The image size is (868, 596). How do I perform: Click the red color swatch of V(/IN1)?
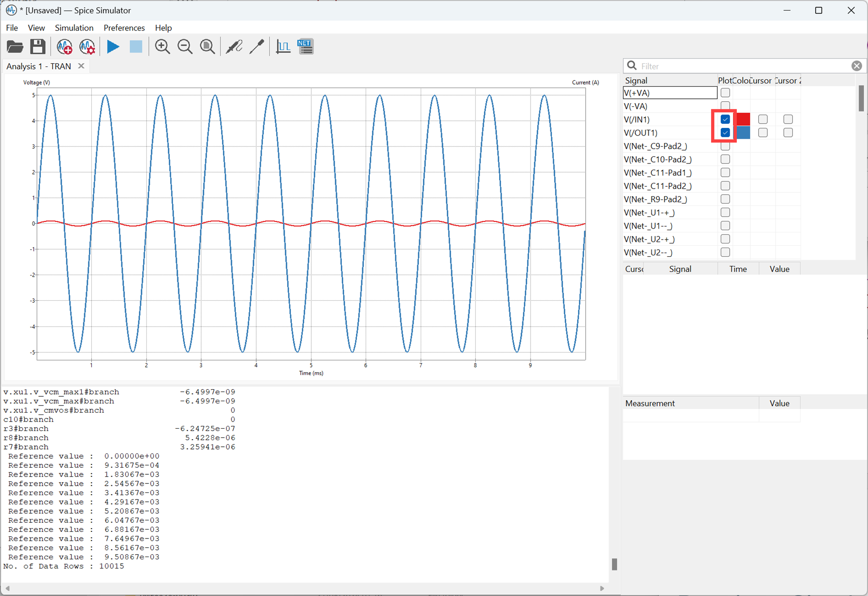point(743,119)
